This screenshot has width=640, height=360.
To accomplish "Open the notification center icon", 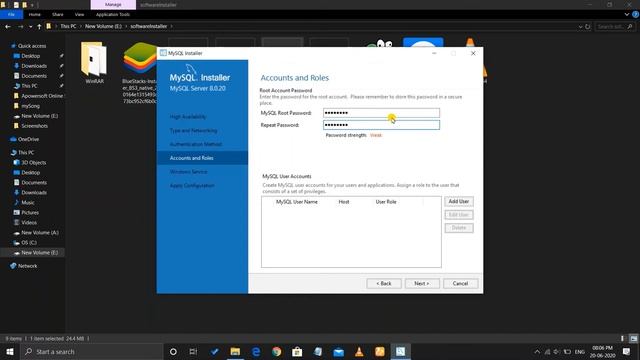I will click(x=626, y=351).
